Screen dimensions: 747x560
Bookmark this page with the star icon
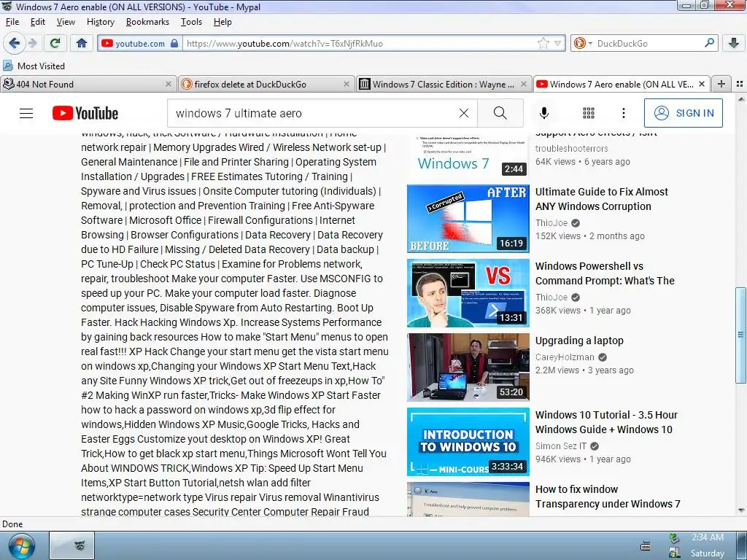click(x=543, y=43)
